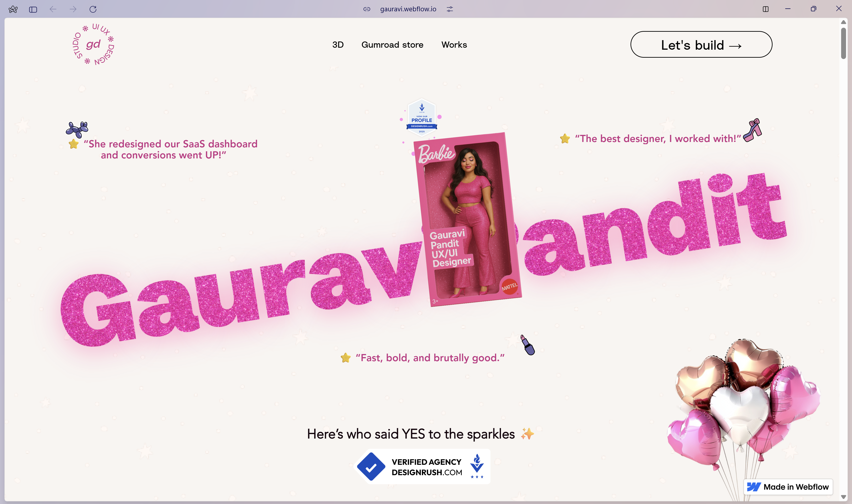Screen dimensions: 852x504
Task: Close the browser window
Action: click(x=839, y=9)
